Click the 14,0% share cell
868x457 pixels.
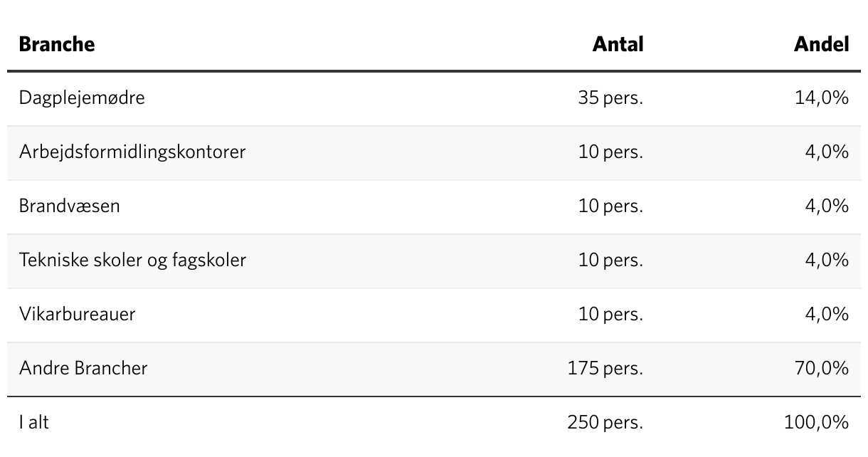click(x=821, y=98)
